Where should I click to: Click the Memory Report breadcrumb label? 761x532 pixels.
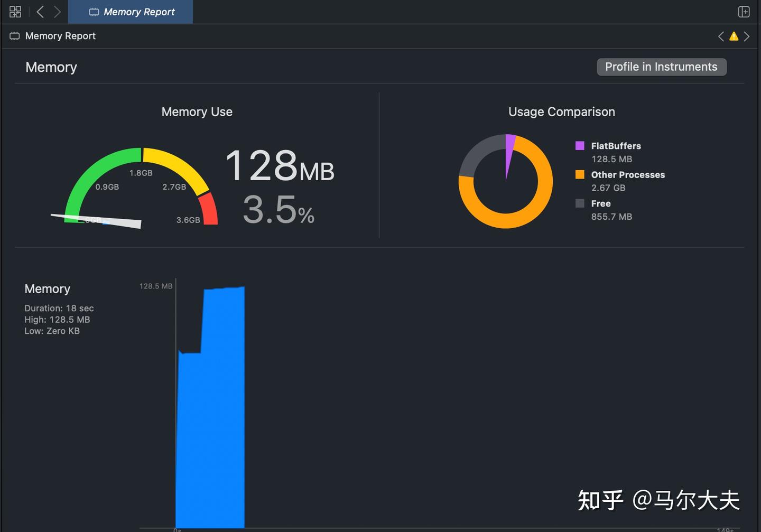60,36
